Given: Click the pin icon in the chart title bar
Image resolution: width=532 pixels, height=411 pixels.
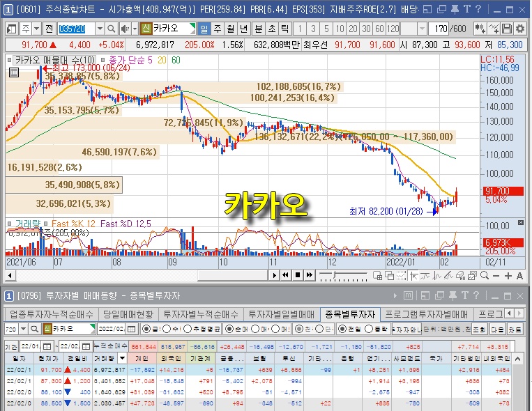Looking at the screenshot, I should pos(455,9).
